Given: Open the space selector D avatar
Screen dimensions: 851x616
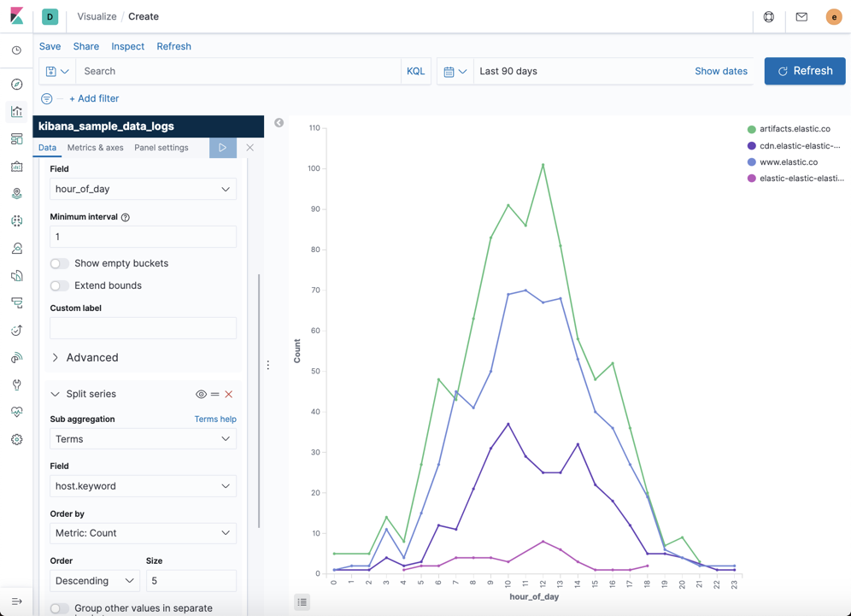Looking at the screenshot, I should tap(50, 17).
